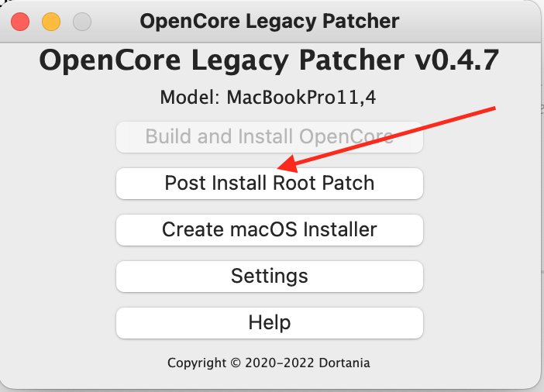Click the disabled grey zoom window button
This screenshot has height=392, width=544.
pyautogui.click(x=82, y=22)
